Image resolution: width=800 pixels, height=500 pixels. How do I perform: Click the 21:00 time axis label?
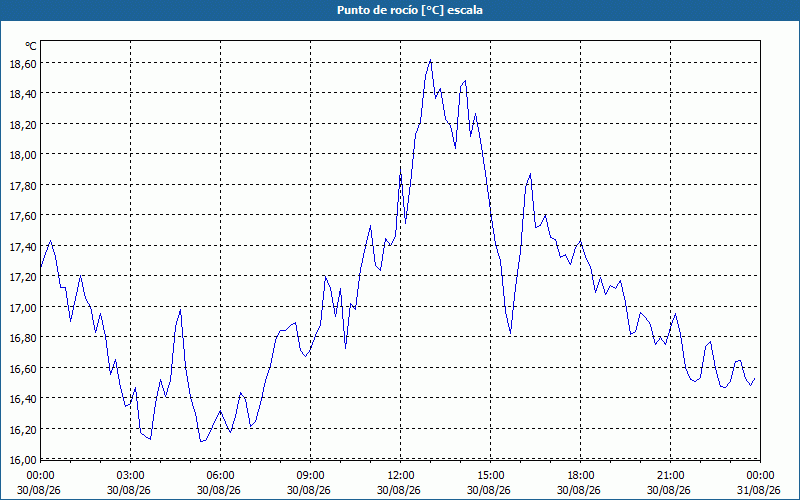click(x=670, y=476)
